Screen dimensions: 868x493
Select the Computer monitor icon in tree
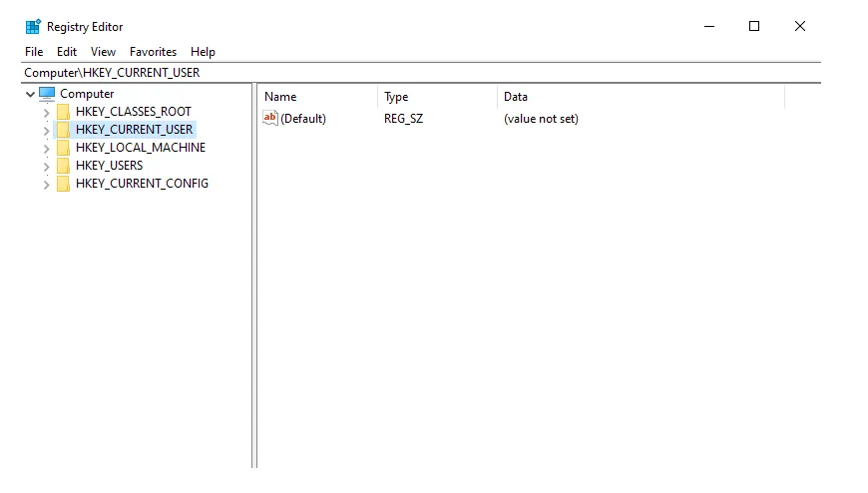pos(47,94)
